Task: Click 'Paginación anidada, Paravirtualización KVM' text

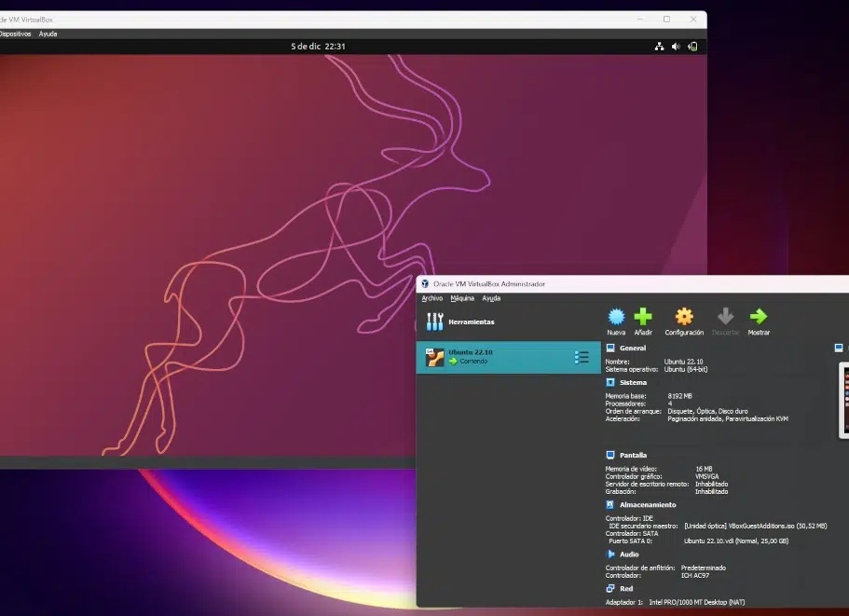Action: (728, 419)
